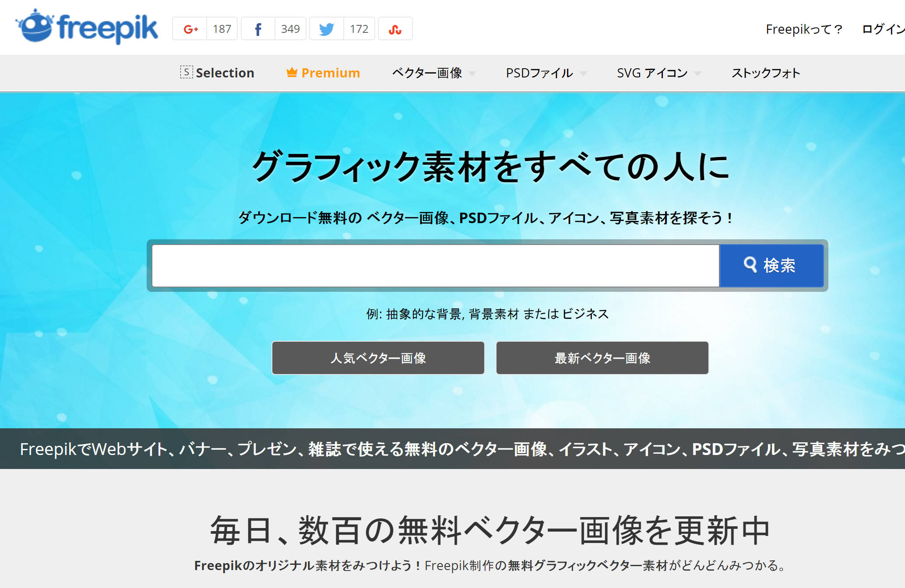Click the magnifying glass search icon
Viewport: 905px width, 588px height.
point(750,265)
